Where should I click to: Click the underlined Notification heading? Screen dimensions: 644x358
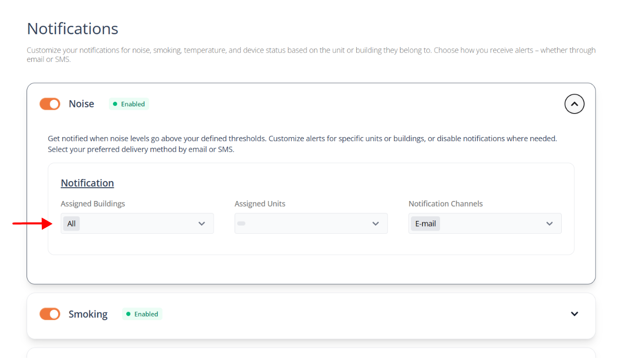click(x=87, y=183)
